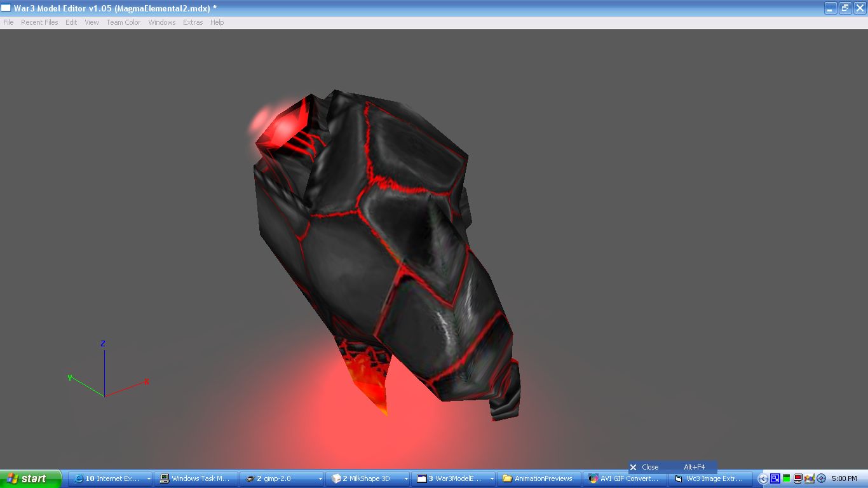The height and width of the screenshot is (488, 868).
Task: Open Internet Explorer taskbar group
Action: coord(111,478)
